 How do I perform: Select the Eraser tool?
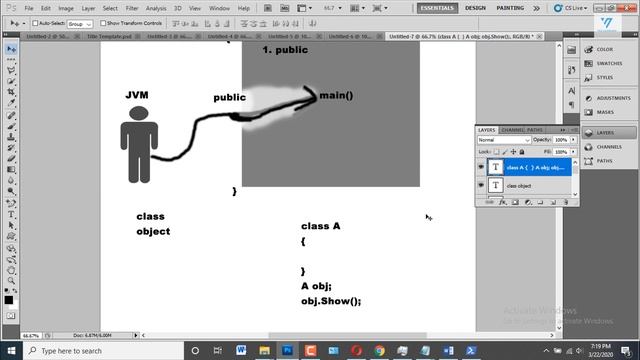[x=11, y=158]
